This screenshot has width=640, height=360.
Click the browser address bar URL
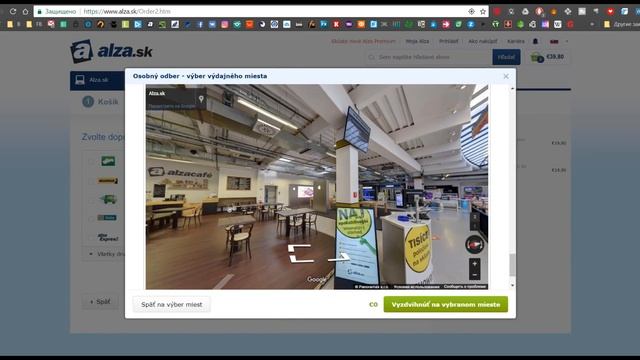pos(127,11)
